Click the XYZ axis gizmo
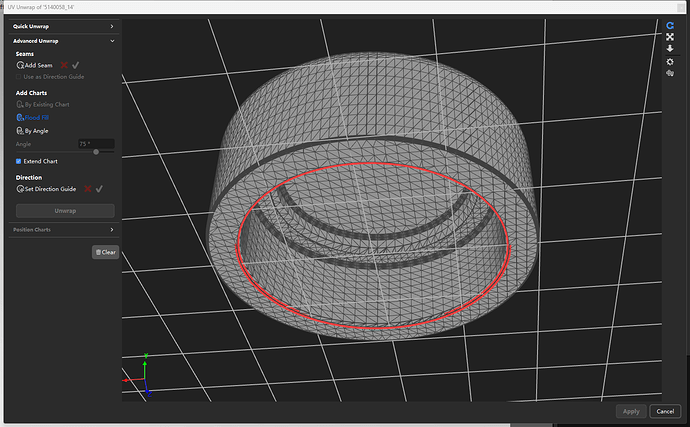This screenshot has height=427, width=690. pyautogui.click(x=140, y=375)
